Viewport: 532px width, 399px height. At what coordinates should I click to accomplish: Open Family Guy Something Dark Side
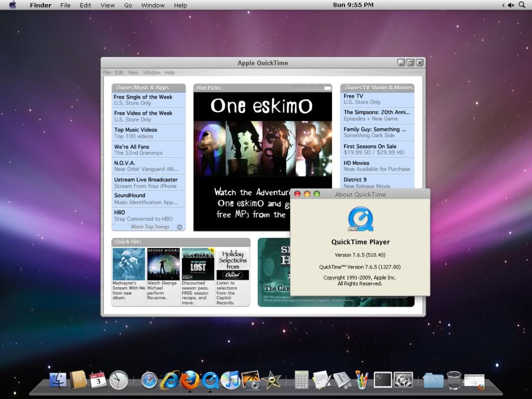[x=377, y=132]
